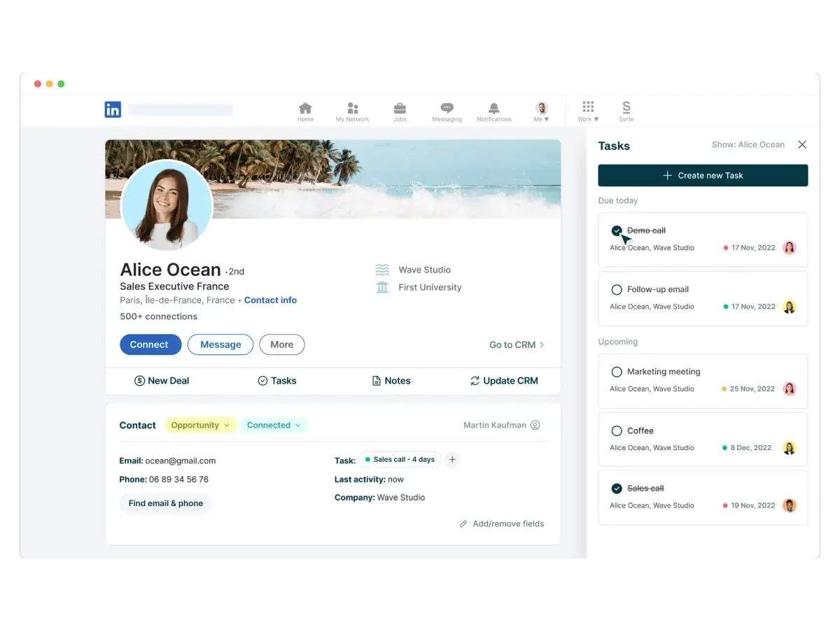Viewport: 840px width, 630px height.
Task: Select the New Deal tab
Action: tap(162, 381)
